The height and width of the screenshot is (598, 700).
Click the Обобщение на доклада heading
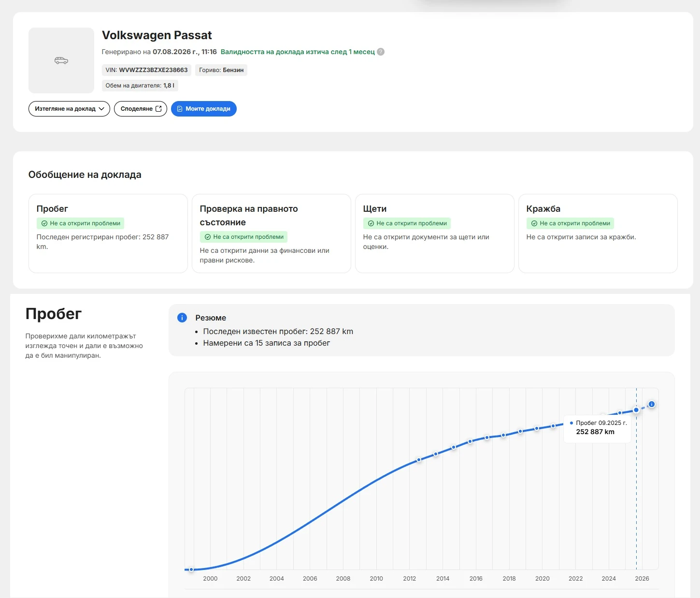pyautogui.click(x=85, y=175)
